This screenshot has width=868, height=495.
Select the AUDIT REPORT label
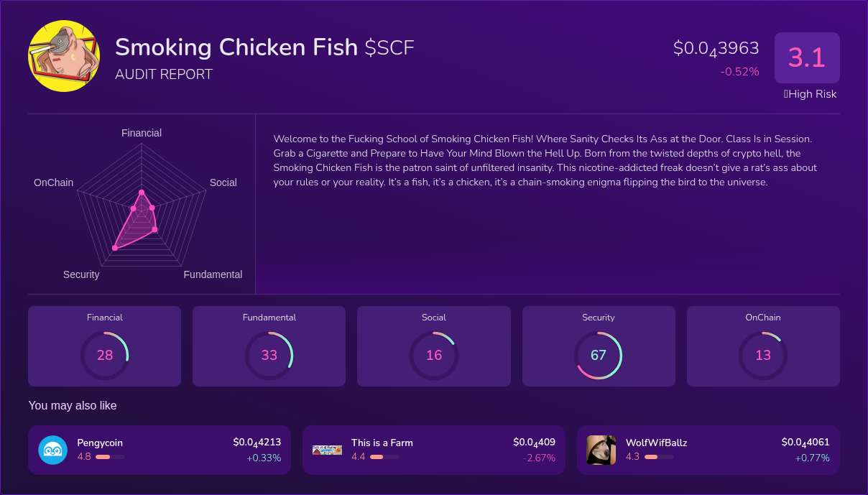point(163,74)
